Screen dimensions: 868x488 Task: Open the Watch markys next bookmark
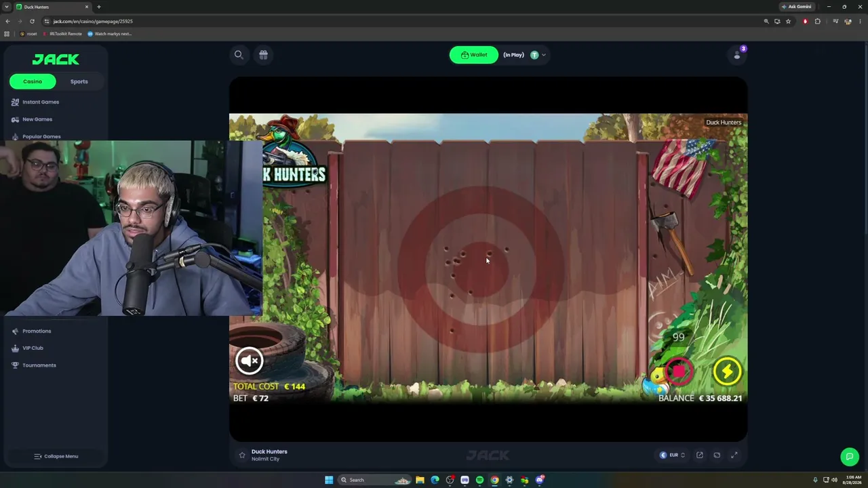click(110, 34)
